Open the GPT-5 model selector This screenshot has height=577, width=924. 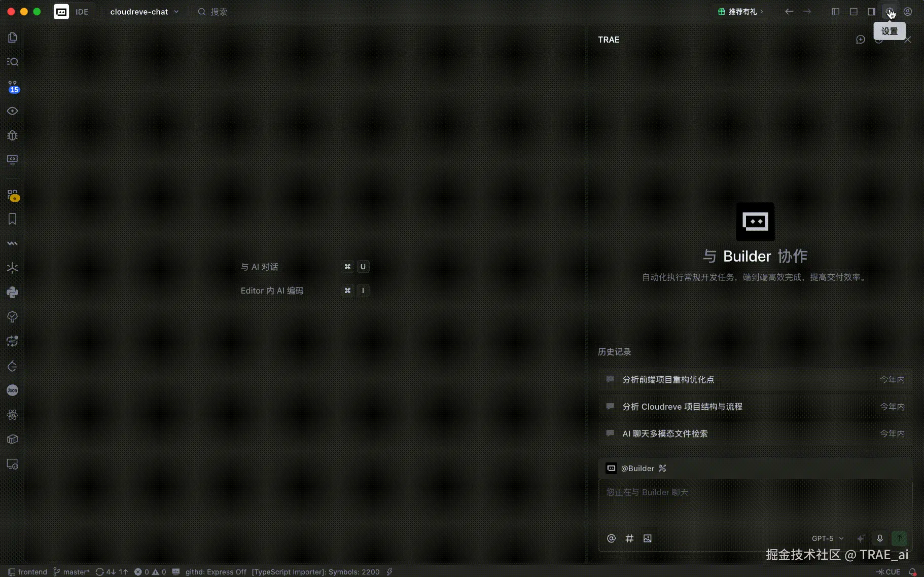[828, 538]
